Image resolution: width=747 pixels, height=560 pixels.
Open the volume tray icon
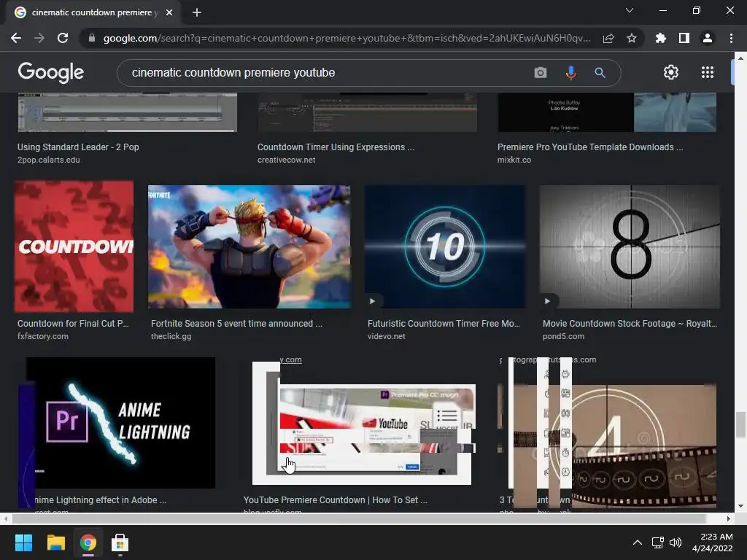pyautogui.click(x=676, y=542)
